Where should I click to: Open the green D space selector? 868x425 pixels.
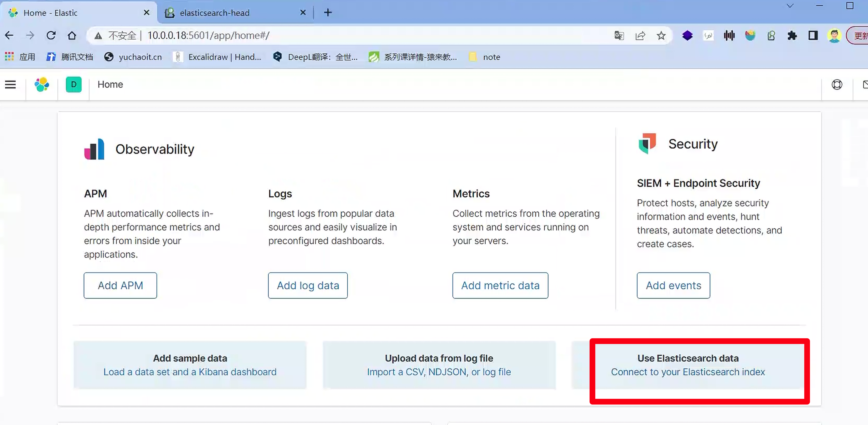[74, 84]
